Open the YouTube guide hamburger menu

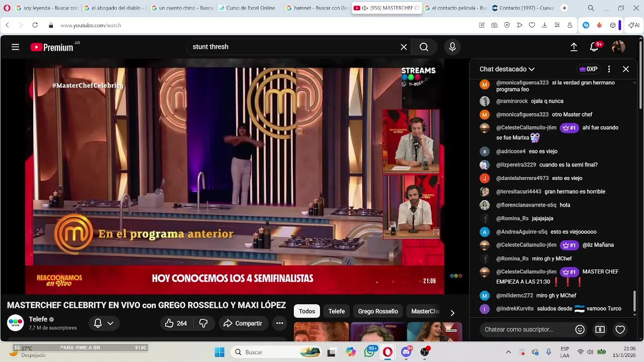pyautogui.click(x=15, y=47)
